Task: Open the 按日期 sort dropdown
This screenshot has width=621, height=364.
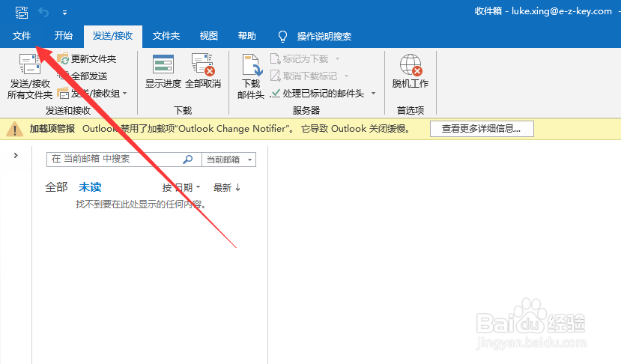Action: click(181, 187)
